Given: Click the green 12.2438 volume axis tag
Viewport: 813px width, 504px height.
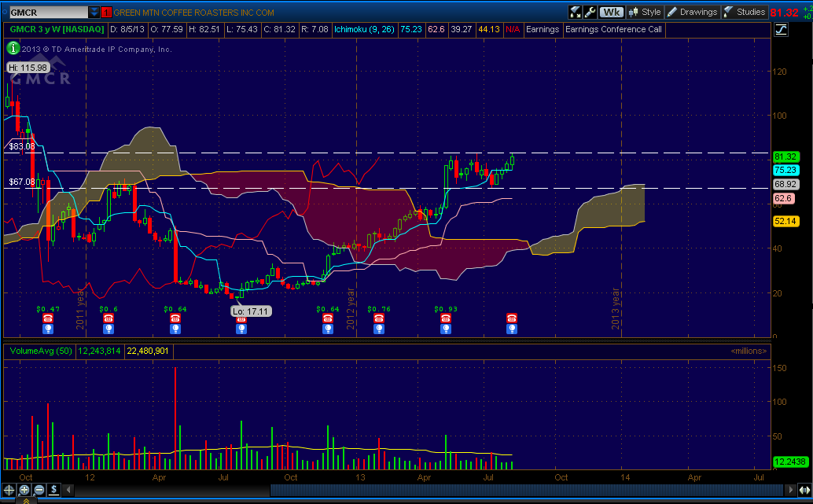Looking at the screenshot, I should coord(789,462).
